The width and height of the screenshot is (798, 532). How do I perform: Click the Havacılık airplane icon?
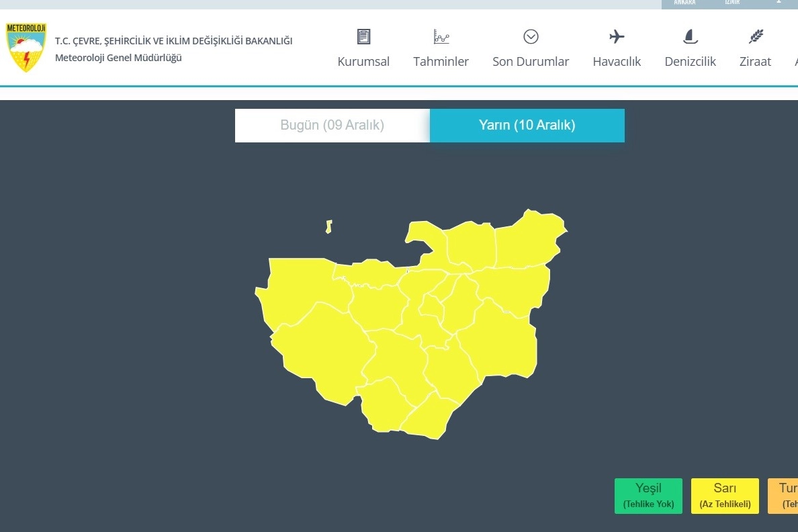click(x=617, y=36)
